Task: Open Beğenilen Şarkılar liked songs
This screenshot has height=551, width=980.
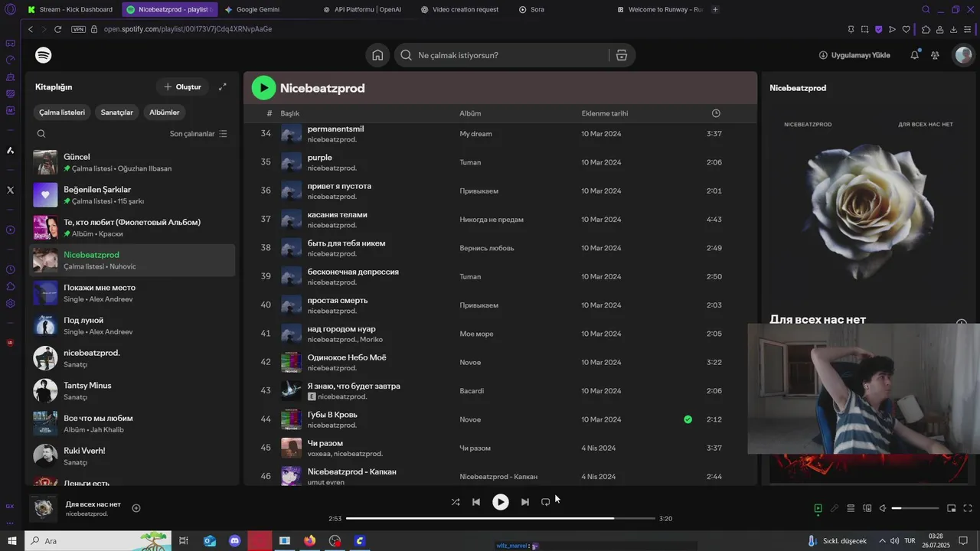Action: [132, 195]
